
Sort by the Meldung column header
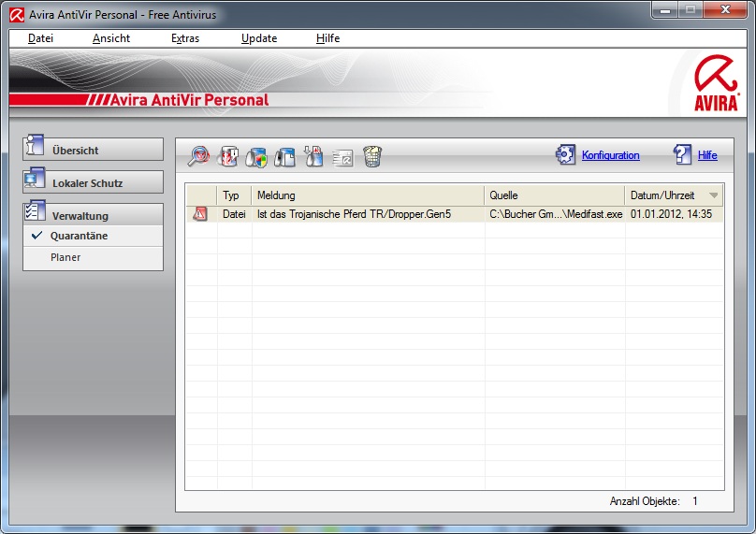(368, 195)
